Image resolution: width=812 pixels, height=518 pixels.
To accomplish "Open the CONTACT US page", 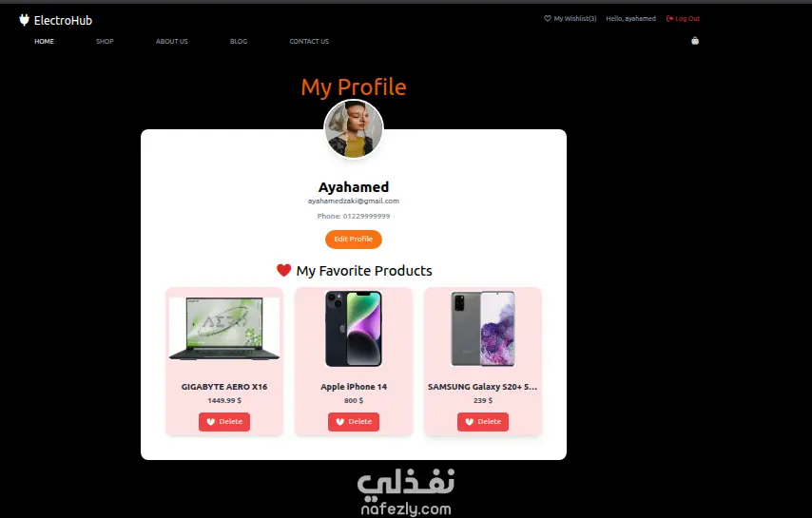I will [x=309, y=42].
